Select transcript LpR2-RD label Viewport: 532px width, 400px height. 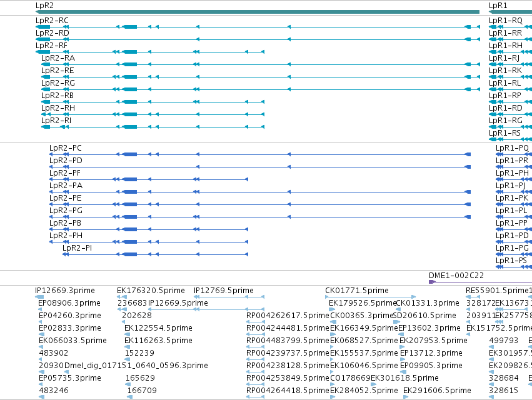(53, 33)
